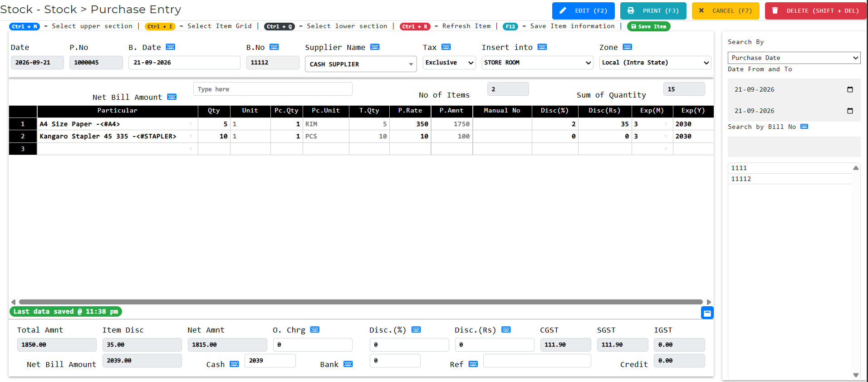Viewport: 868px width, 382px height.
Task: Click the P.Rate cell showing 350
Action: [410, 124]
